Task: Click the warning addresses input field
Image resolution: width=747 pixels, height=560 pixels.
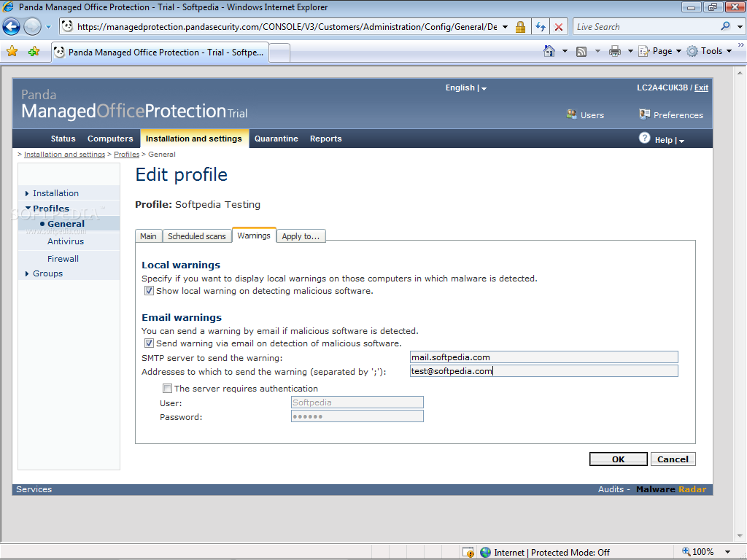Action: [543, 371]
